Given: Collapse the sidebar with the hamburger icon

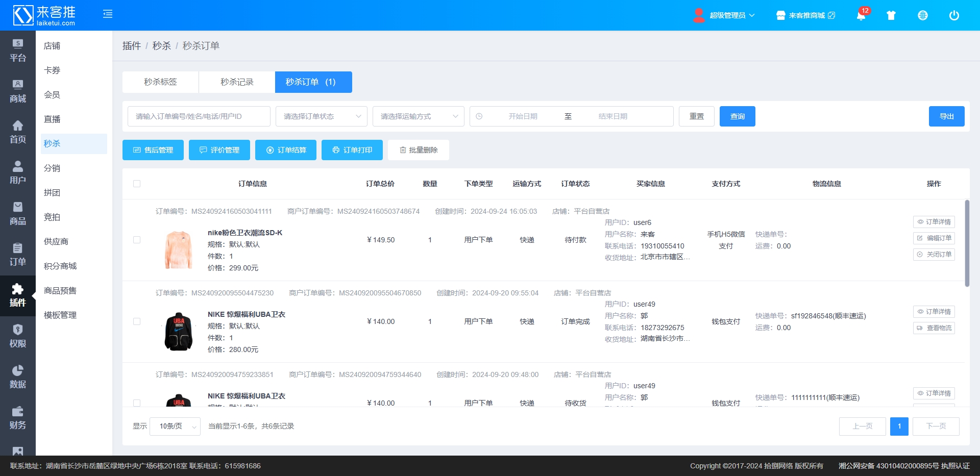Looking at the screenshot, I should click(108, 14).
